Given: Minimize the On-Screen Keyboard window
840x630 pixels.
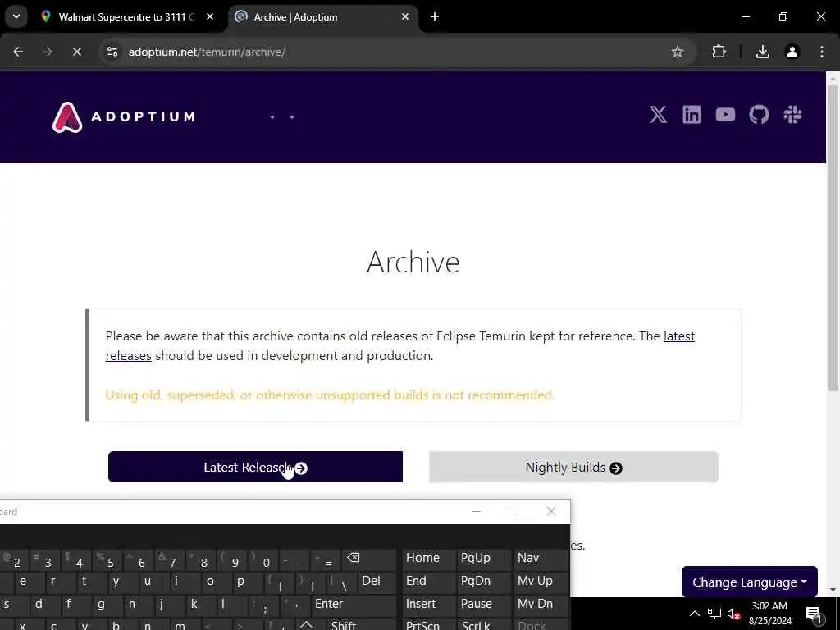Looking at the screenshot, I should [477, 511].
